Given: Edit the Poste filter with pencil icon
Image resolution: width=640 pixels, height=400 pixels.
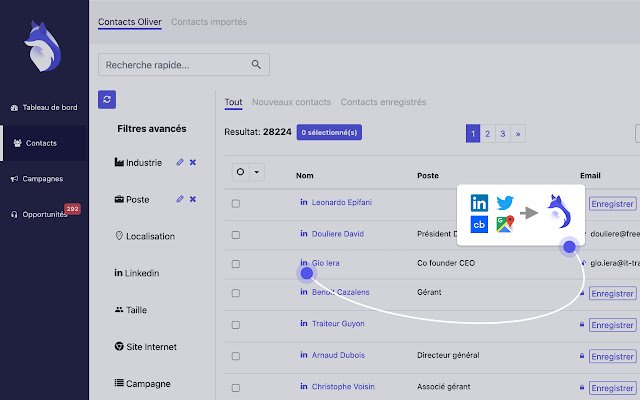Looking at the screenshot, I should coord(180,199).
